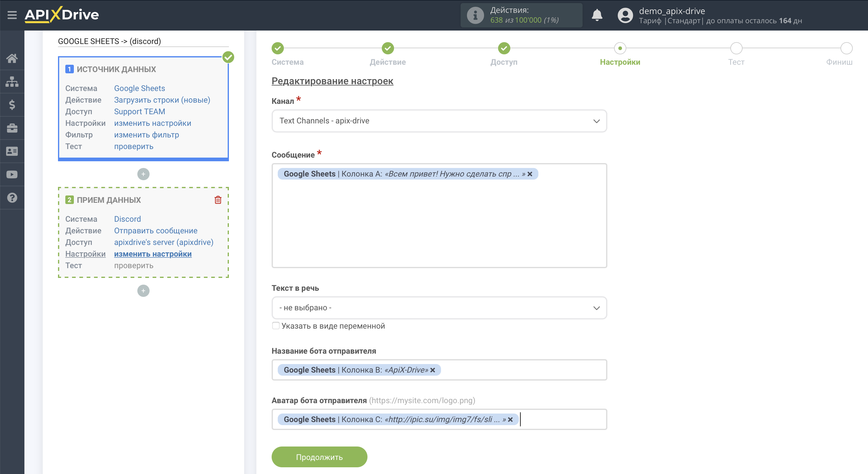This screenshot has width=868, height=474.
Task: Click the bot name input field
Action: point(439,370)
